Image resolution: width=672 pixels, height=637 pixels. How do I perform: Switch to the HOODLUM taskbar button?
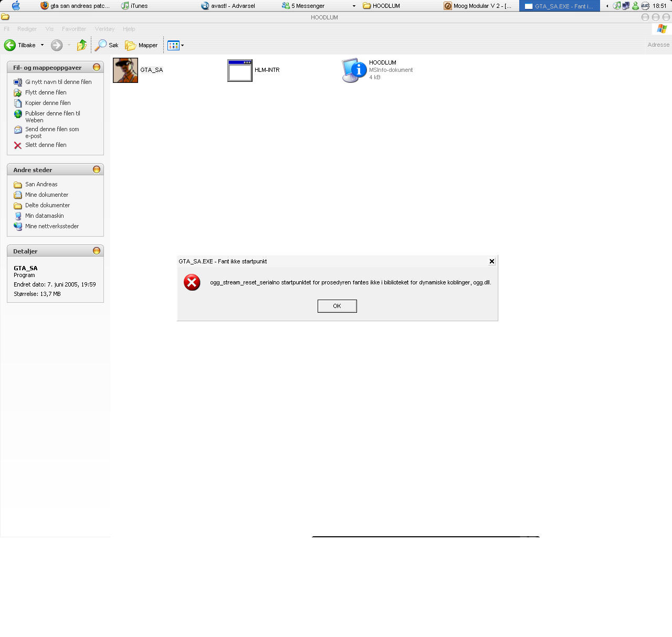382,6
